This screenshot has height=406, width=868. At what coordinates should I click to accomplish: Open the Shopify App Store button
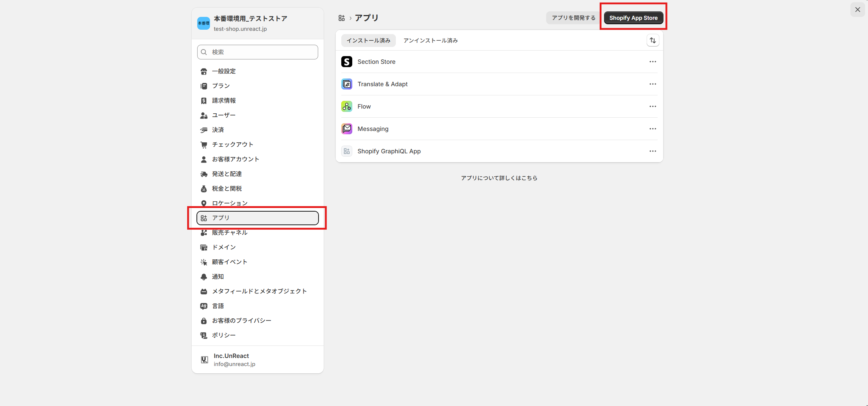(x=633, y=18)
